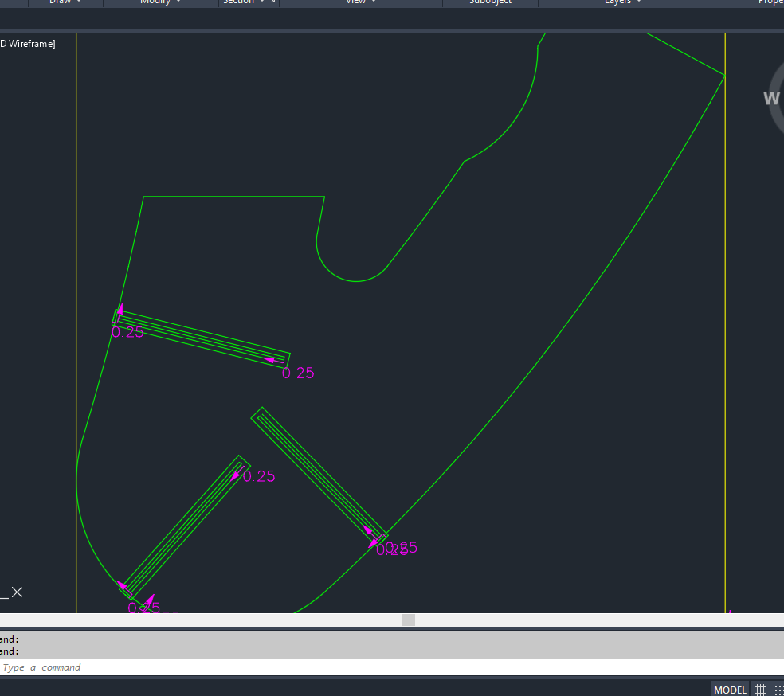The height and width of the screenshot is (696, 784).
Task: Select the overlapping 0.25 labels near curved edge
Action: (x=396, y=549)
